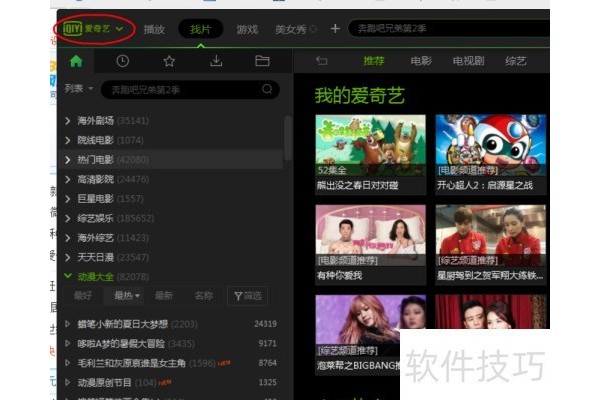Open 开心超人2：启源星之战 thumbnail

[491, 145]
